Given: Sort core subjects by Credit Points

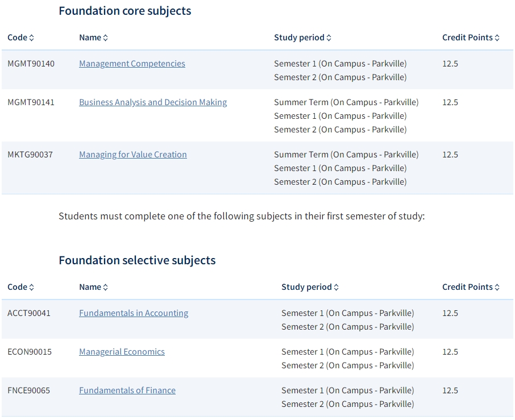Looking at the screenshot, I should pos(471,38).
